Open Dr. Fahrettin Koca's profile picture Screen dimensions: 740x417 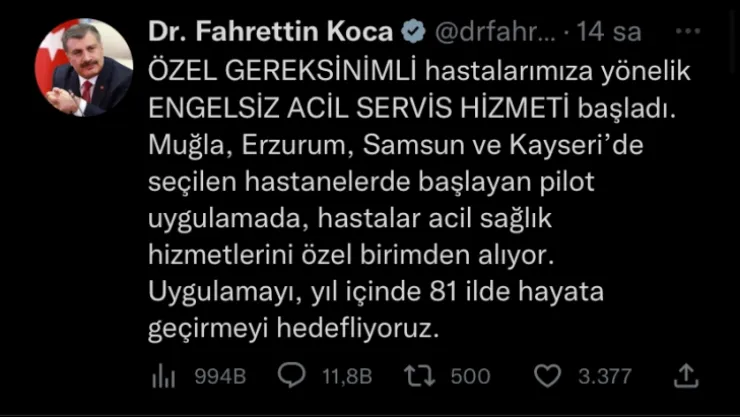84,67
